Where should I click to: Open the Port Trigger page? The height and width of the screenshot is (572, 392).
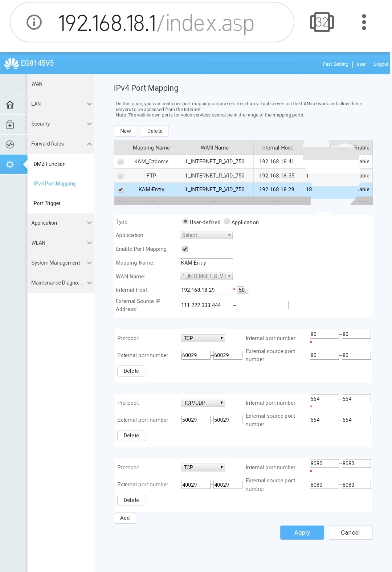pos(47,203)
